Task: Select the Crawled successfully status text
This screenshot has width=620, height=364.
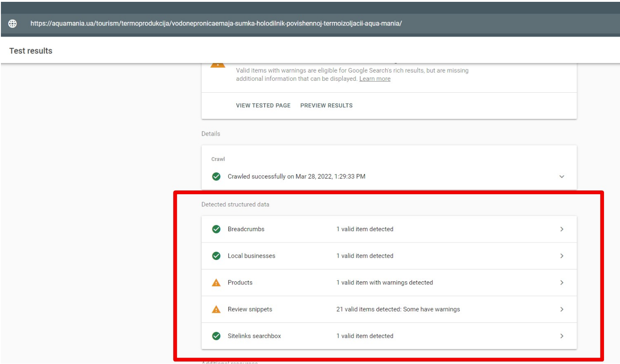Action: point(296,176)
